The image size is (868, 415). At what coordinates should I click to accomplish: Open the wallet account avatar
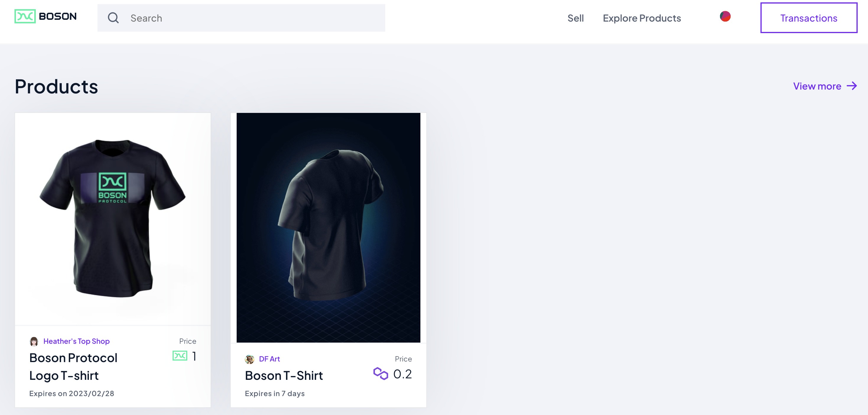click(725, 16)
